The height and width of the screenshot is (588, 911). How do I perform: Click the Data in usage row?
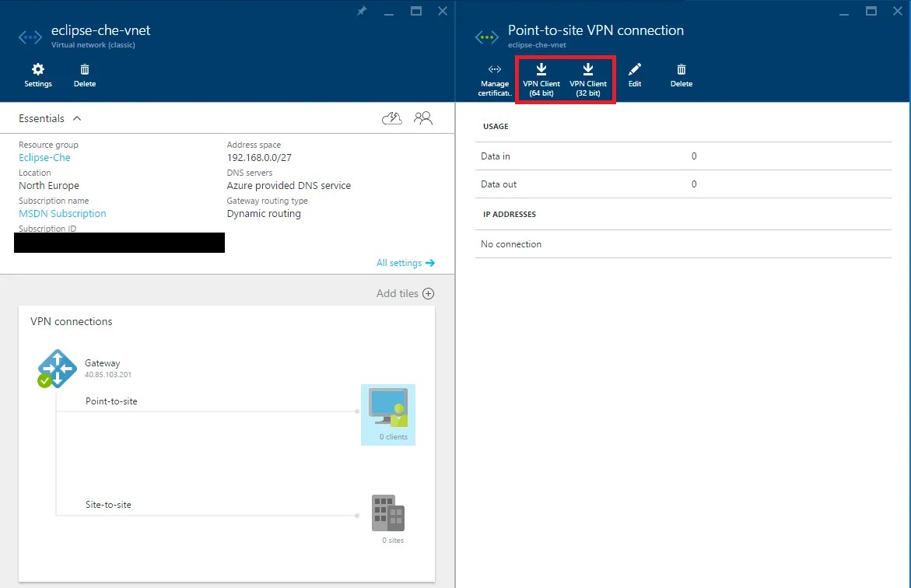point(683,156)
